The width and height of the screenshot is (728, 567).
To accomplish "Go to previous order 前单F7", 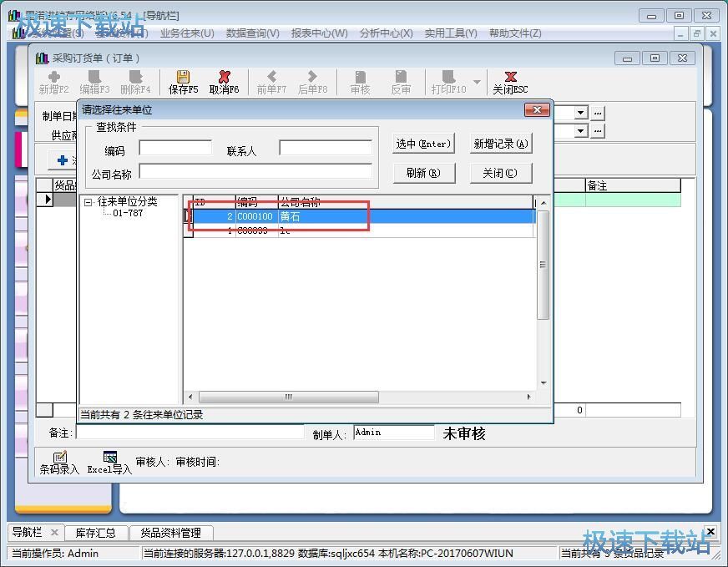I will click(271, 83).
